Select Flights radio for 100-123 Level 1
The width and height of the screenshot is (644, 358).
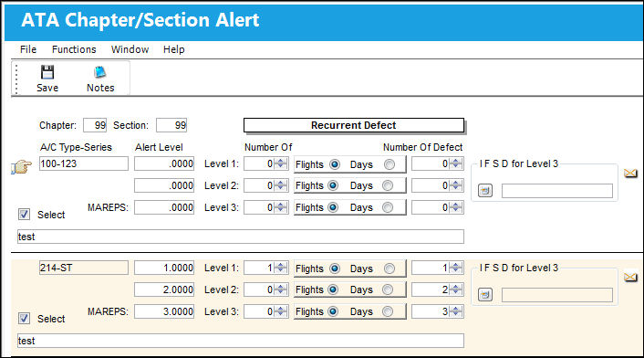(335, 164)
